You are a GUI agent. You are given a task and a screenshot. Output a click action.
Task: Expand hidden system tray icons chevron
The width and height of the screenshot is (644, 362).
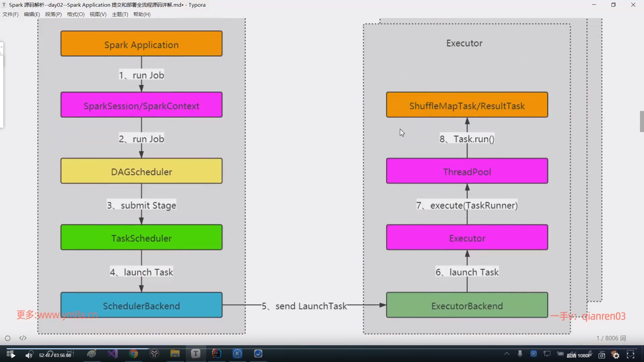pyautogui.click(x=506, y=354)
